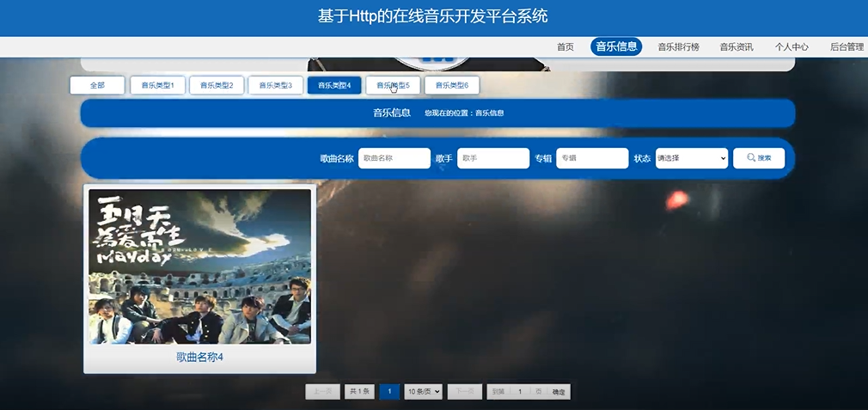Focus the 歌曲名称 search field
The width and height of the screenshot is (868, 410).
394,158
